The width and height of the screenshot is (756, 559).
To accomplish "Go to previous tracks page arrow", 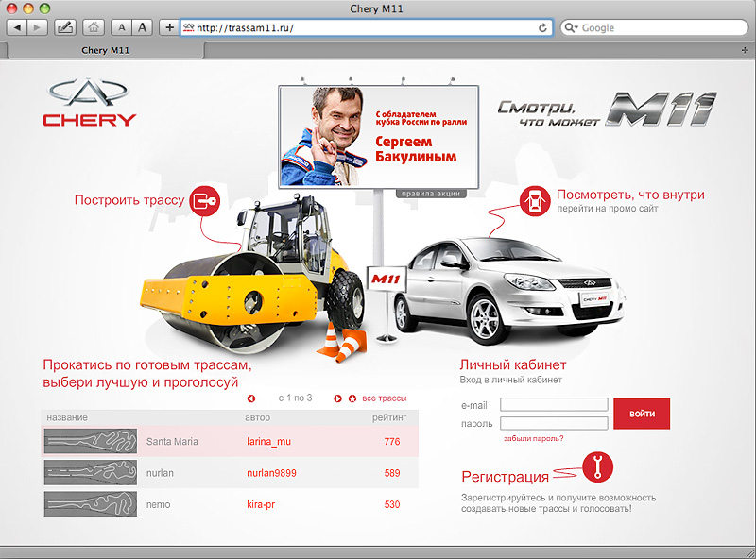I will click(x=251, y=398).
